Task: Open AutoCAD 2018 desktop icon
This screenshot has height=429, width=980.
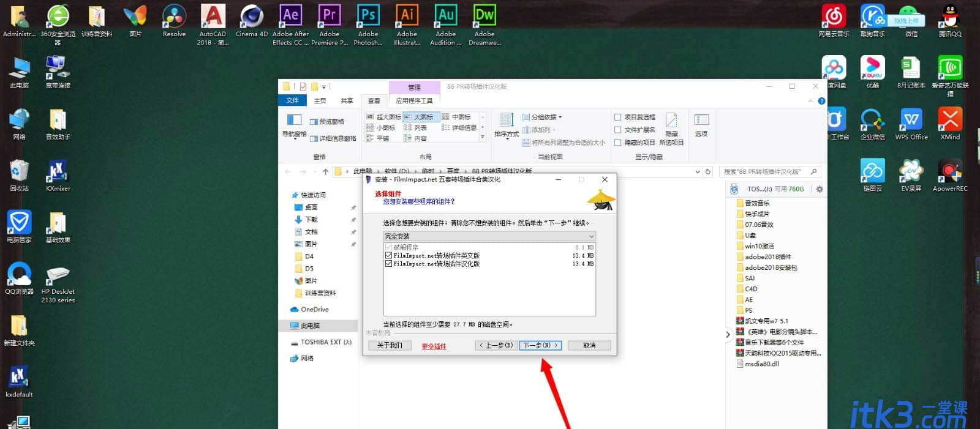Action: [213, 24]
